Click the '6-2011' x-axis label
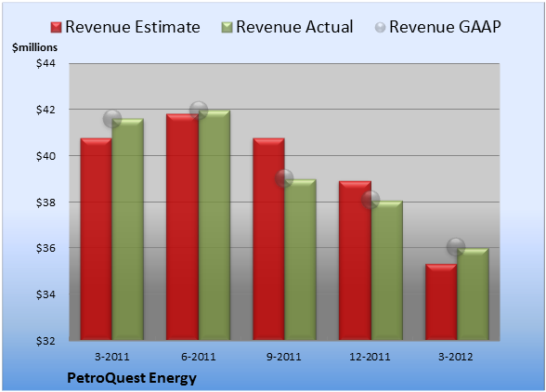This screenshot has height=392, width=546. coord(198,357)
